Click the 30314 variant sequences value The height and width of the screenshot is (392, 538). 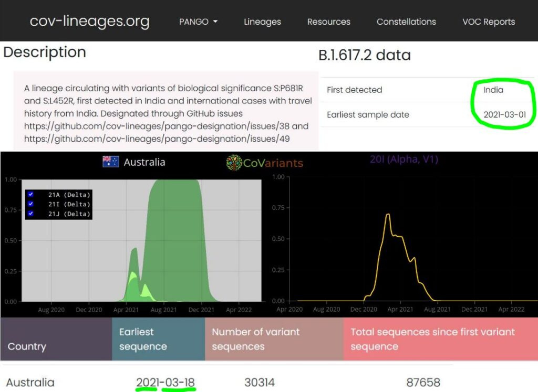pos(260,382)
